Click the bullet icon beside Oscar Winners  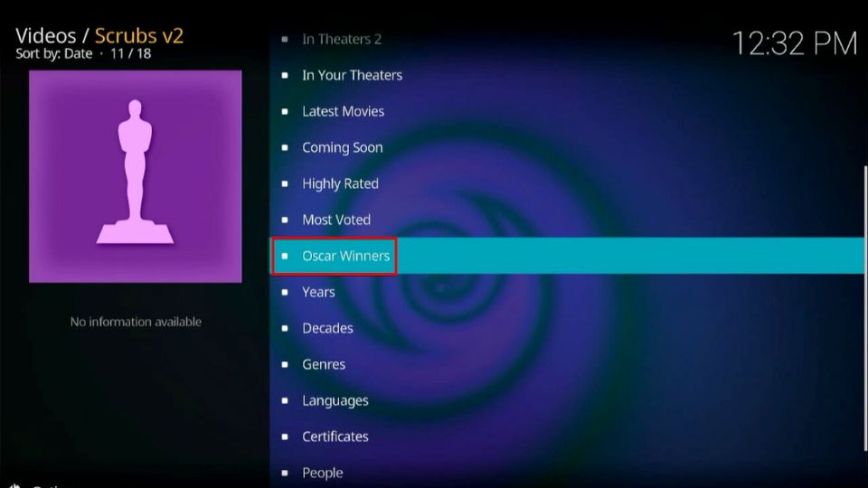coord(285,256)
